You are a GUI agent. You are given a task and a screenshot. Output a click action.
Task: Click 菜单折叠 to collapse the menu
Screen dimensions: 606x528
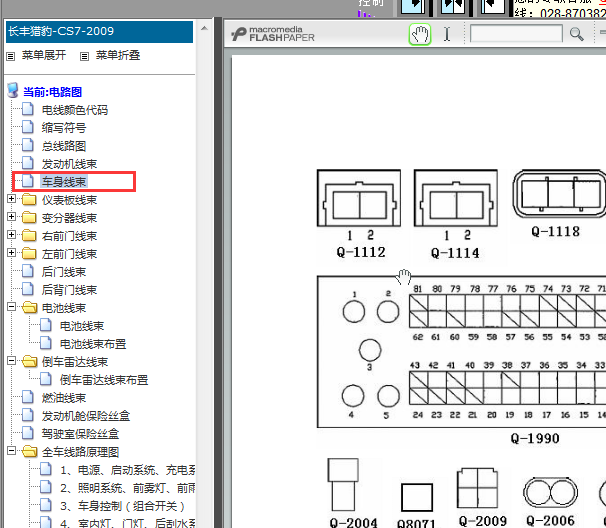118,55
